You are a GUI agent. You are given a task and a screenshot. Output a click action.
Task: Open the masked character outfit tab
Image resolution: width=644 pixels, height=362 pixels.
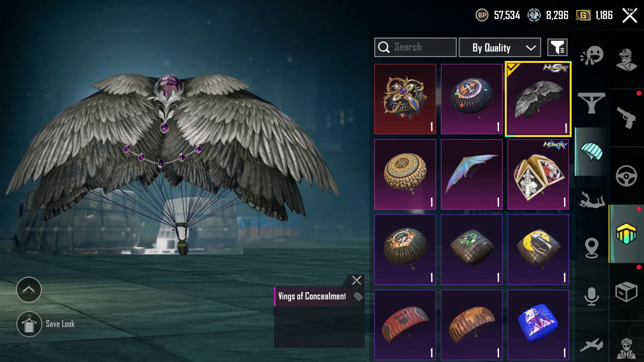tap(626, 60)
